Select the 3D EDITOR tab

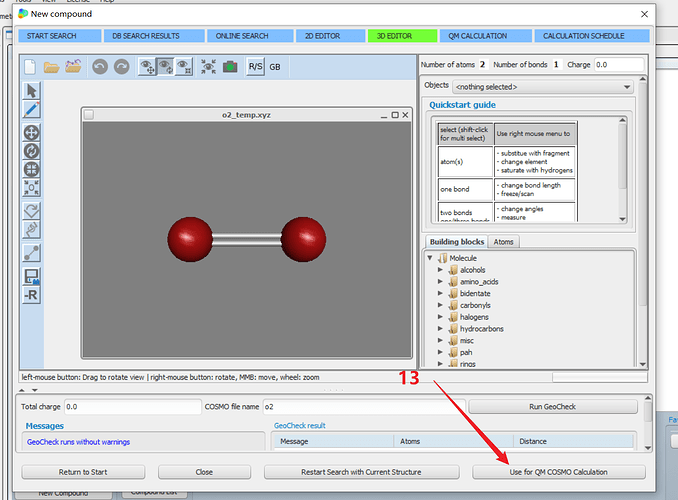(x=403, y=36)
